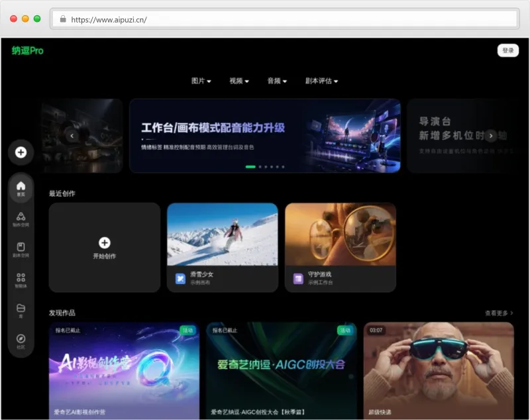The height and width of the screenshot is (420, 530).
Task: Click the 最近创作 section heading
Action: point(62,193)
